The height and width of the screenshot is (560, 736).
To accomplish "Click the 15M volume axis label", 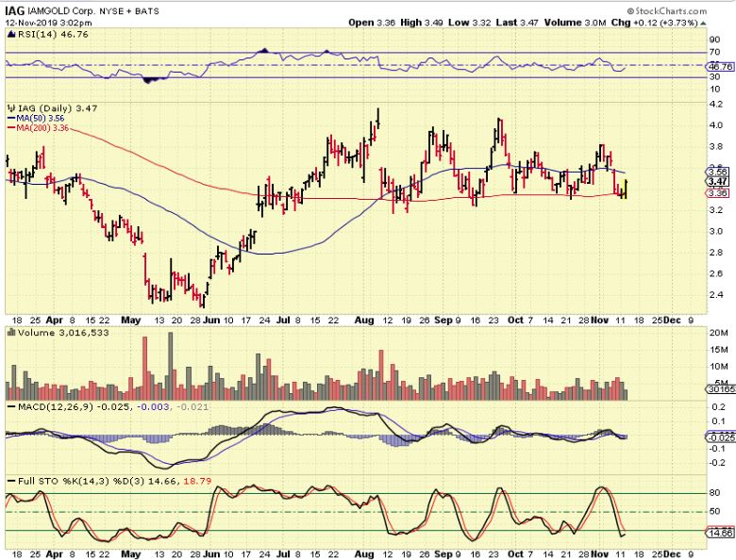I will coord(719,350).
